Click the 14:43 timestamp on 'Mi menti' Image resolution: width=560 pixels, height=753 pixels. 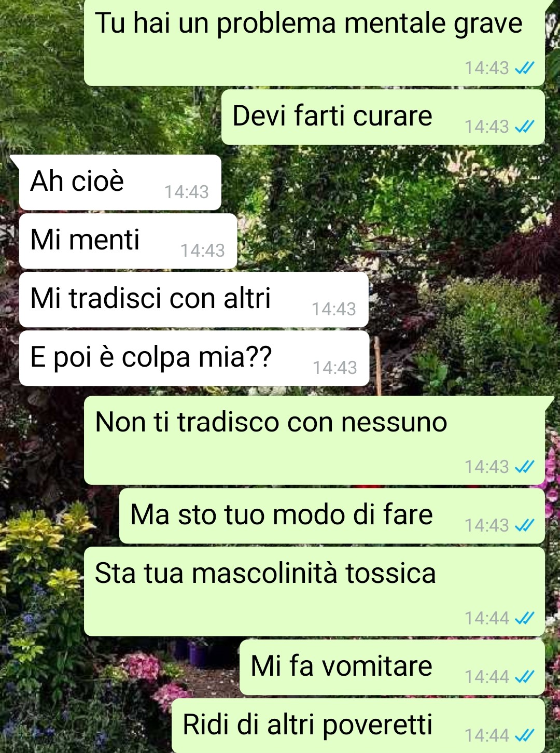click(203, 250)
